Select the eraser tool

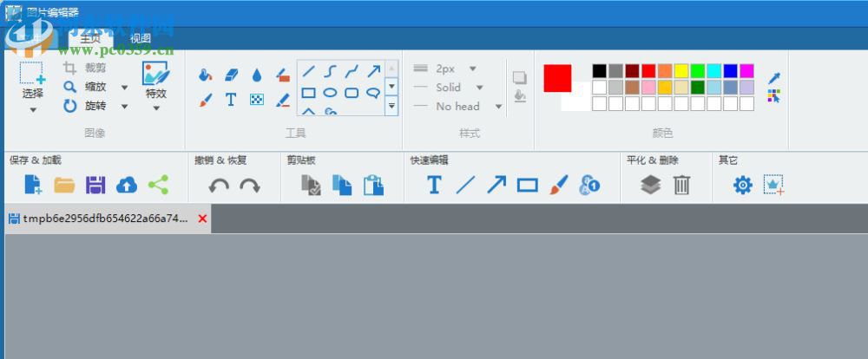[231, 75]
